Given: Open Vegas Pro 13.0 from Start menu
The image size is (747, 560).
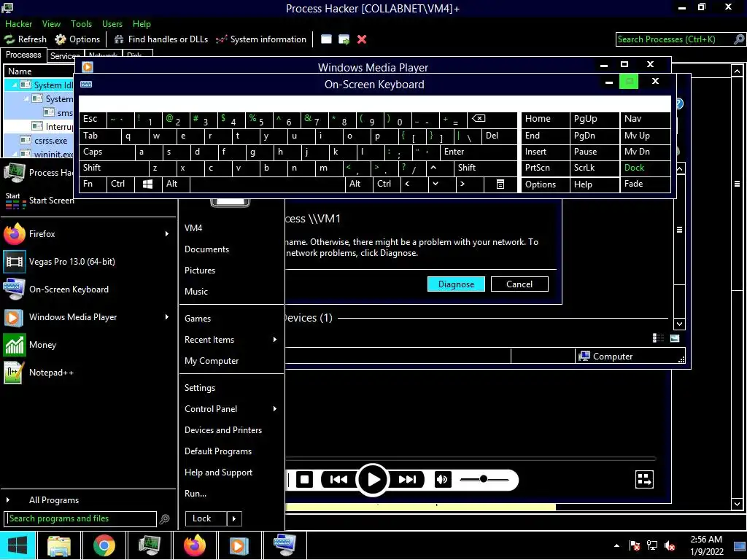Looking at the screenshot, I should click(x=89, y=262).
